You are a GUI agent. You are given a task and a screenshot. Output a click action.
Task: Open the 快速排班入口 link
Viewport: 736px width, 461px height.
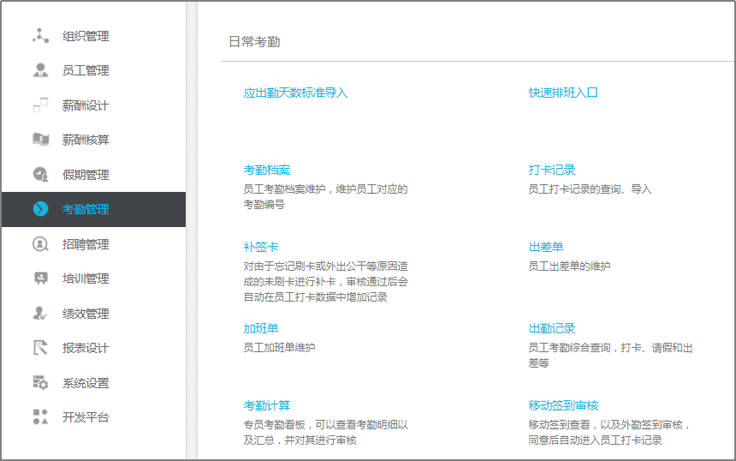click(x=563, y=92)
